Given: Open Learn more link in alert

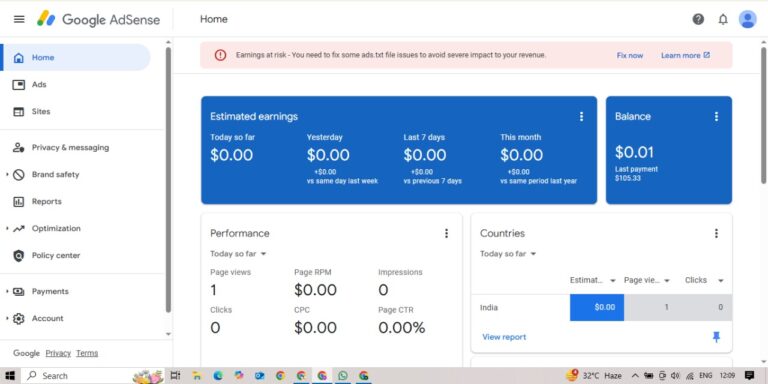Looking at the screenshot, I should (x=685, y=55).
